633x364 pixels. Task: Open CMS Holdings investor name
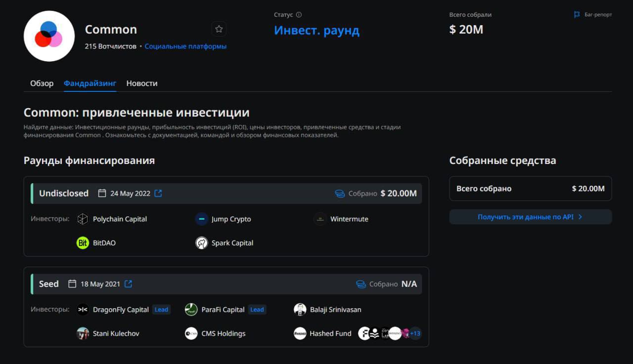[224, 333]
